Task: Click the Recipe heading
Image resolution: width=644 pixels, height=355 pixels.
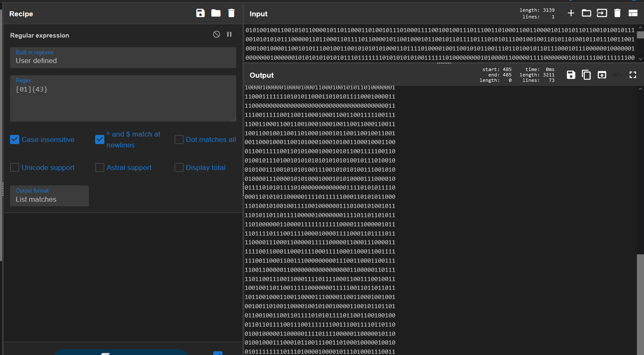Action: point(21,14)
